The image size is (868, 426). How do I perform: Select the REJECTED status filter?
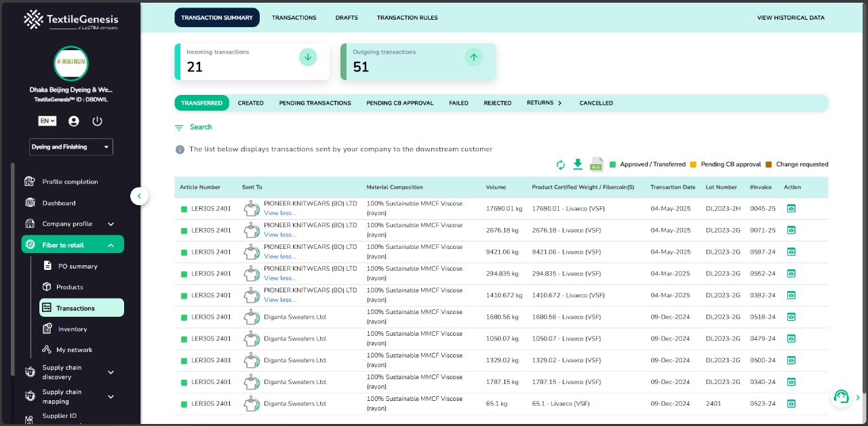tap(498, 103)
